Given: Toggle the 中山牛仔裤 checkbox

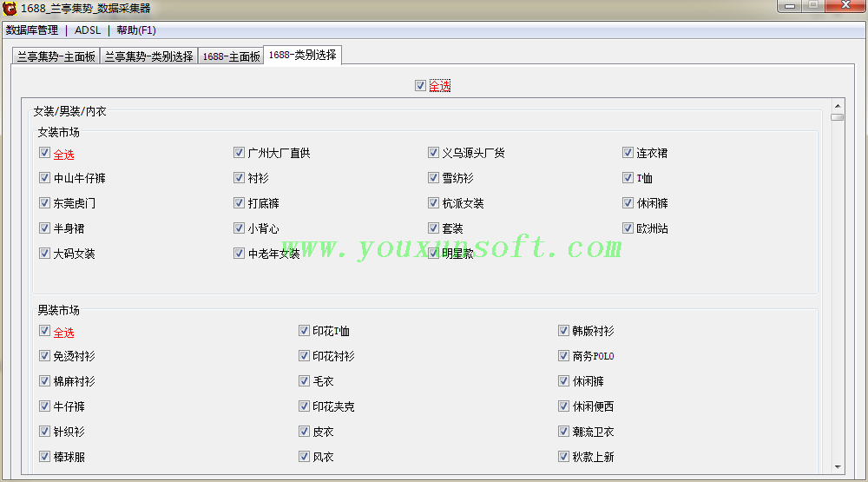Looking at the screenshot, I should point(45,178).
